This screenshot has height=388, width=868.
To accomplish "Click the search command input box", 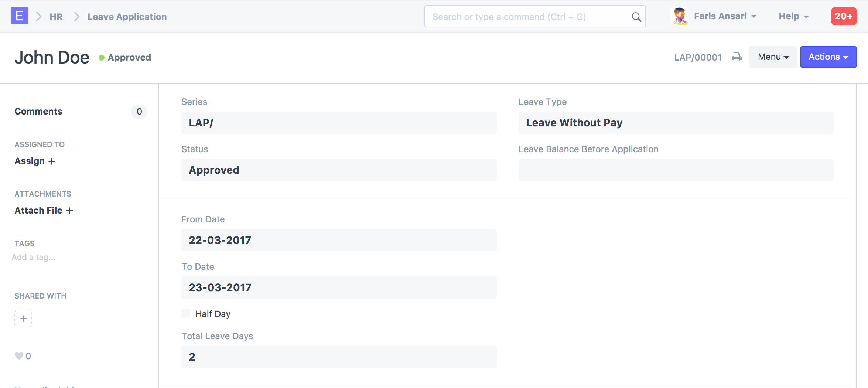I will 535,17.
